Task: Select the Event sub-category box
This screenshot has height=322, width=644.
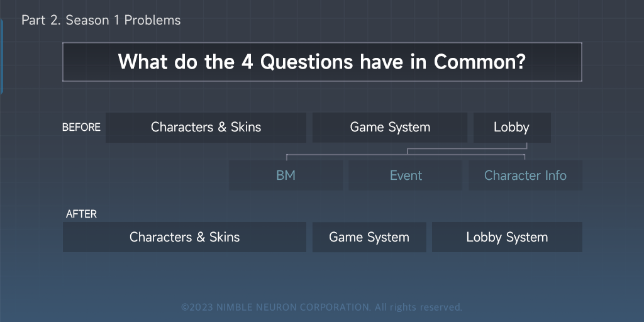Action: click(406, 175)
